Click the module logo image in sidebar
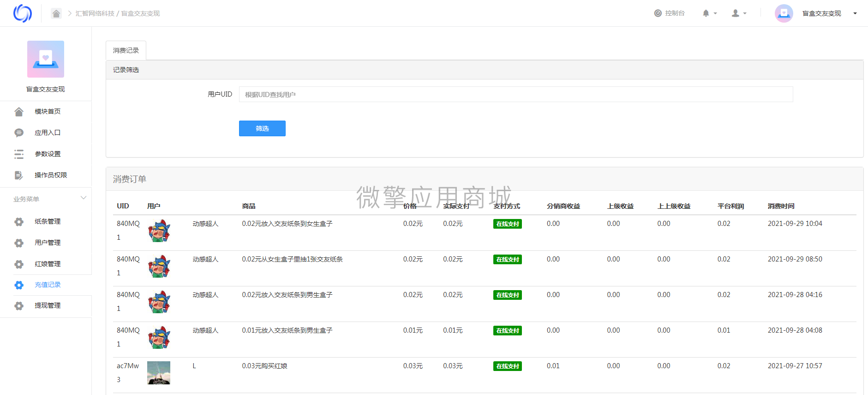The image size is (868, 395). coord(46,59)
